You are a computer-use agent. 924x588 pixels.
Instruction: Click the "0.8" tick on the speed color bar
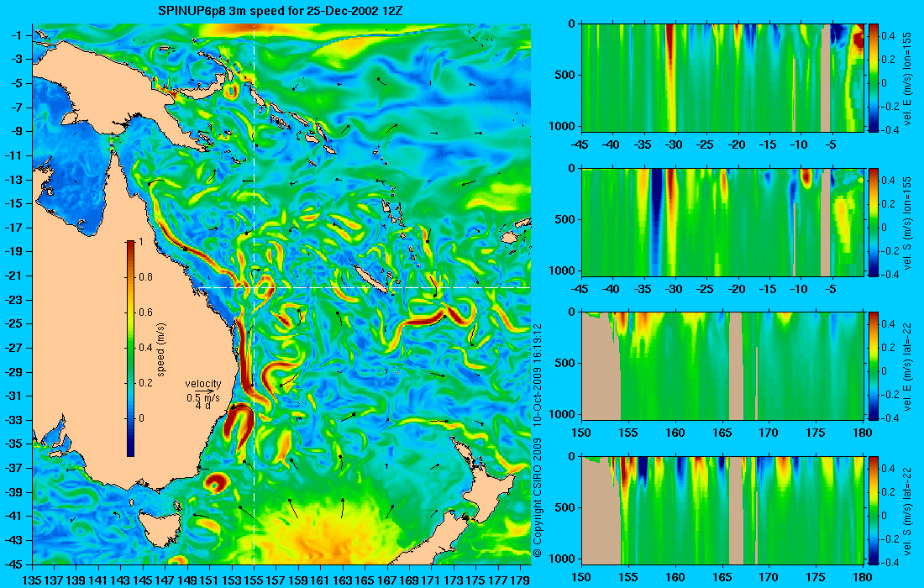(145, 277)
